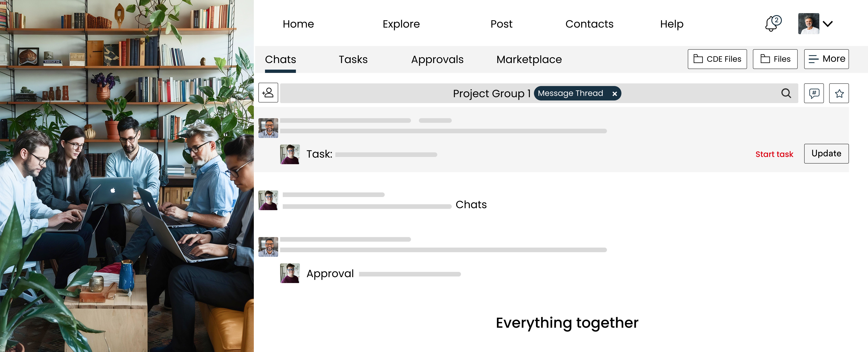Open the CDE Files folder

click(717, 59)
